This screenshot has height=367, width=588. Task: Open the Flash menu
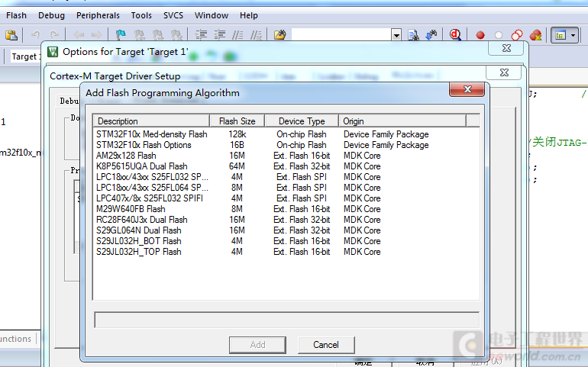16,15
